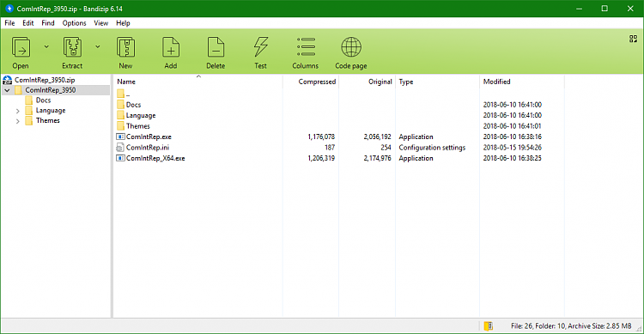The image size is (644, 334).
Task: Select the ComIntRep.ini file name
Action: coord(148,148)
